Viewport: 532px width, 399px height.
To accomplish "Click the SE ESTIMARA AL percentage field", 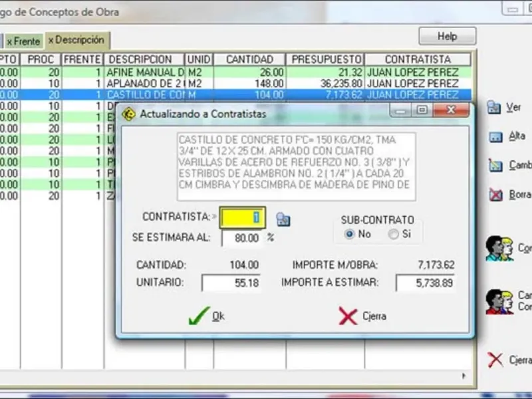I will point(241,238).
